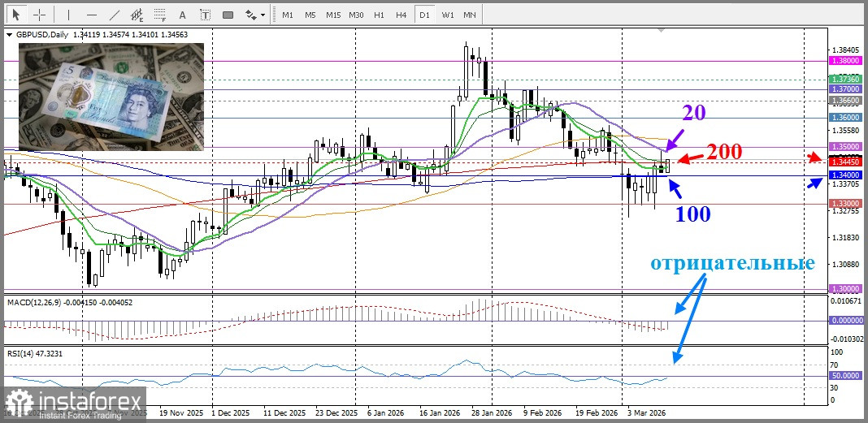Draw a vertical line tool
This screenshot has height=423, width=868.
point(68,15)
